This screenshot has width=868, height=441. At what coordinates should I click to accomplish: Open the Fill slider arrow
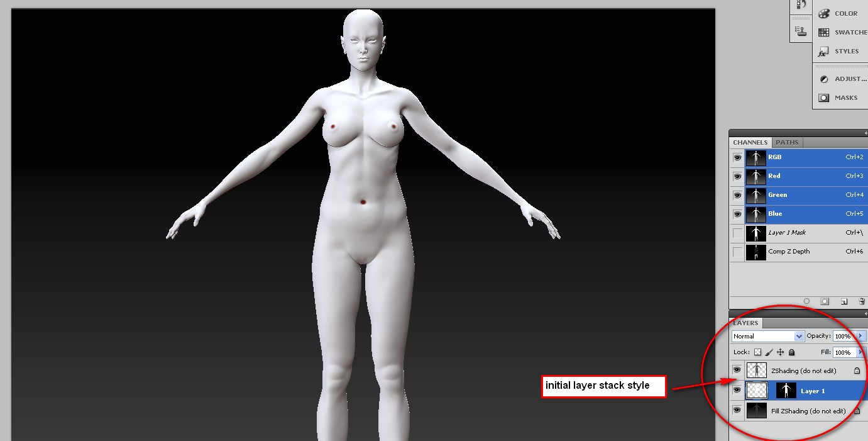point(860,352)
